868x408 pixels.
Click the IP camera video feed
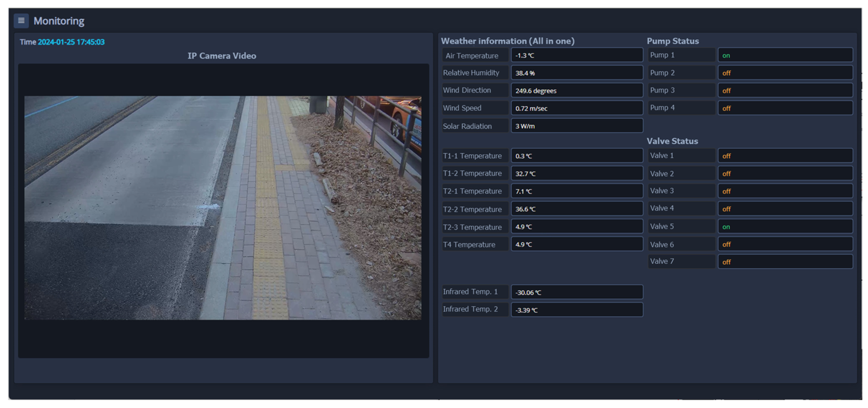222,208
